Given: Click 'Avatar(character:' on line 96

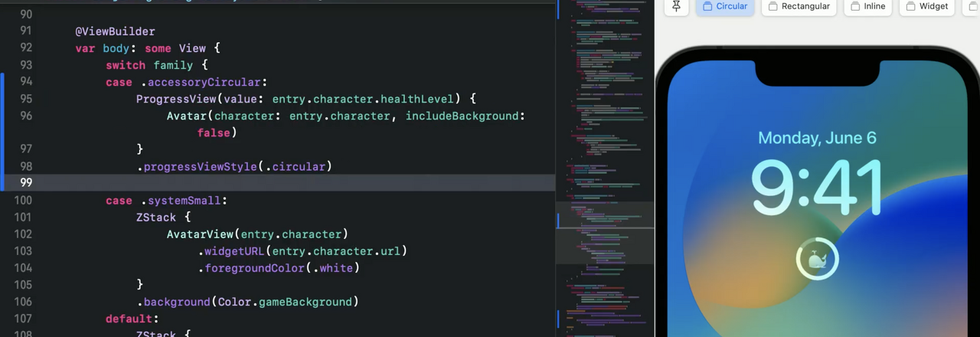Looking at the screenshot, I should point(226,116).
